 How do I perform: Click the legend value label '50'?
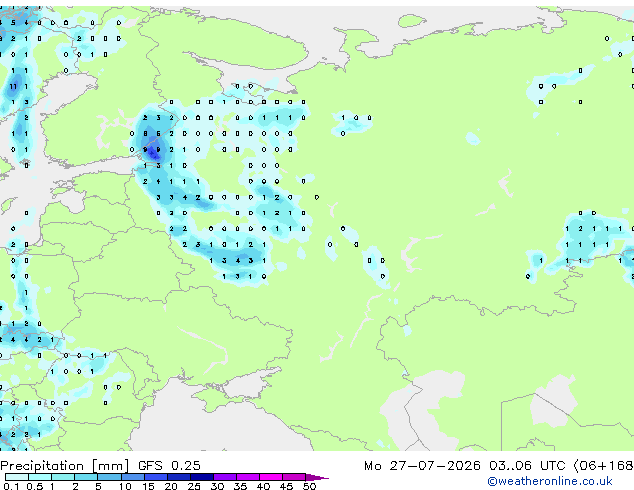[x=309, y=486]
